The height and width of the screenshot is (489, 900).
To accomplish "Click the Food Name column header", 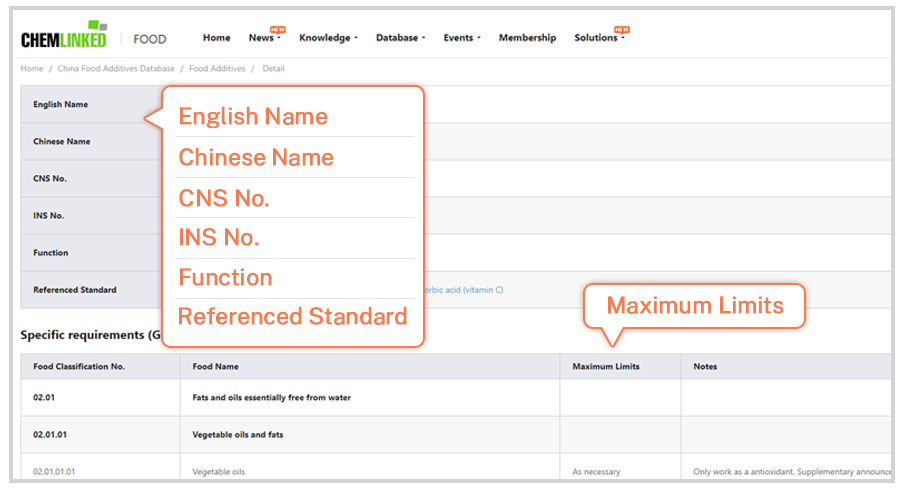I will [x=215, y=366].
